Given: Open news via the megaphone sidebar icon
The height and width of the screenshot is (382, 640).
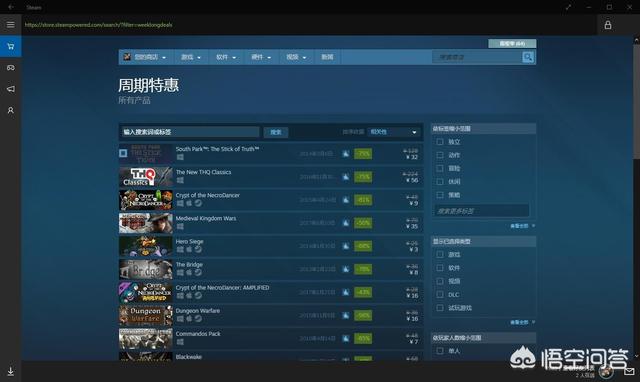Looking at the screenshot, I should click(11, 89).
